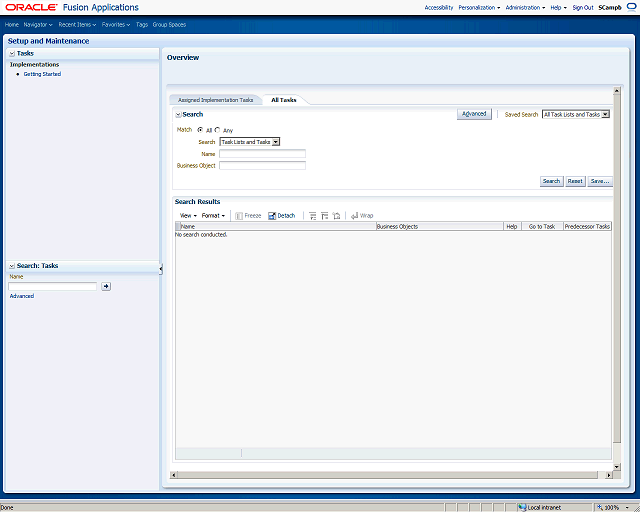Click the Search button

pos(551,181)
